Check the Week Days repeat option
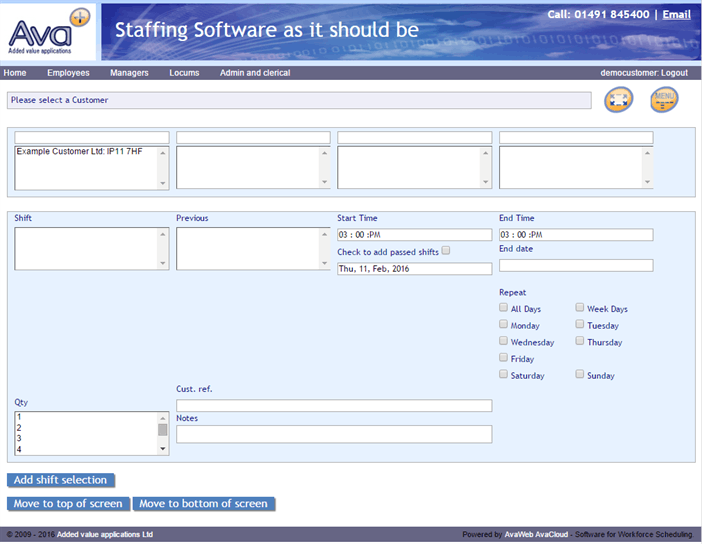702x544 pixels. [580, 309]
